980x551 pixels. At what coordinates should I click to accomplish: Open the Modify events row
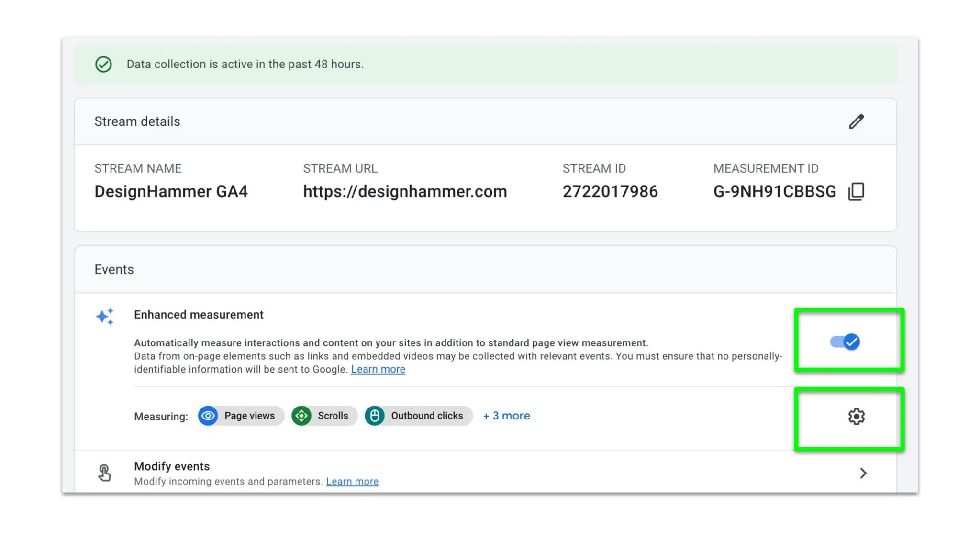(172, 466)
